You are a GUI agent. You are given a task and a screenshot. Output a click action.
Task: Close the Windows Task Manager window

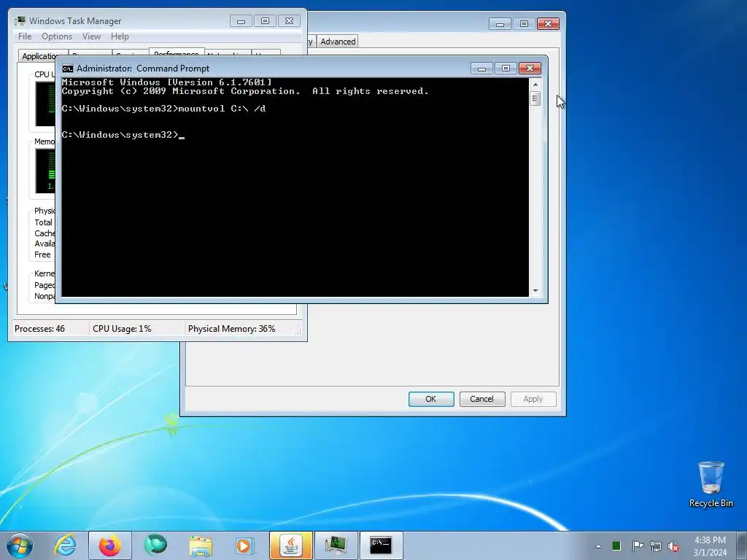(289, 21)
